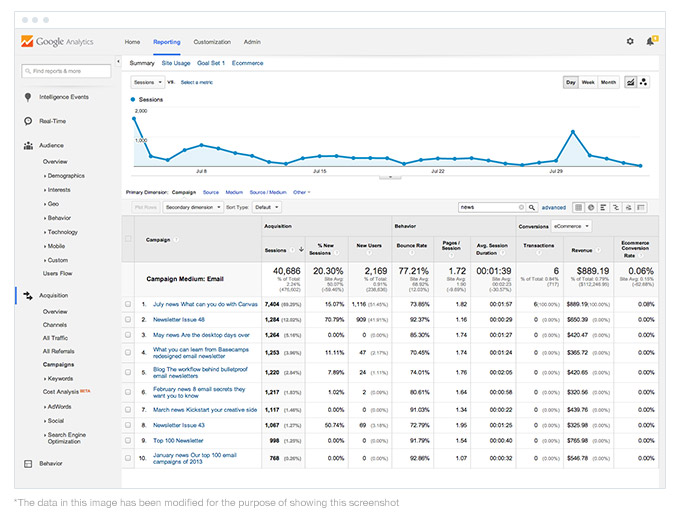Click the help icon beside Revenue header
Screen dimensions: 679x520
pos(598,250)
